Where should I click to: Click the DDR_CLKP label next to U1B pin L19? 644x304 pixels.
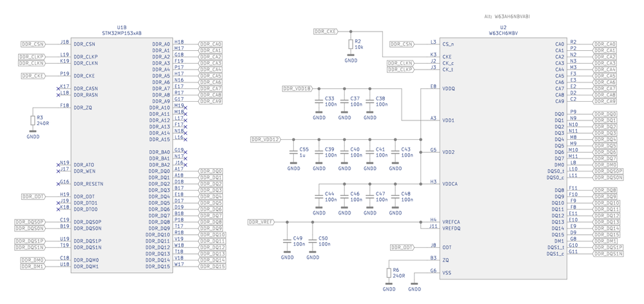(31, 57)
